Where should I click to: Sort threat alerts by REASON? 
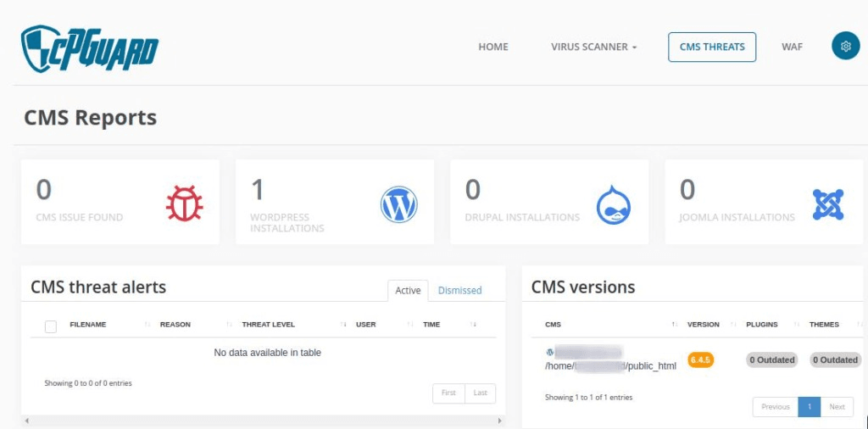coord(175,325)
